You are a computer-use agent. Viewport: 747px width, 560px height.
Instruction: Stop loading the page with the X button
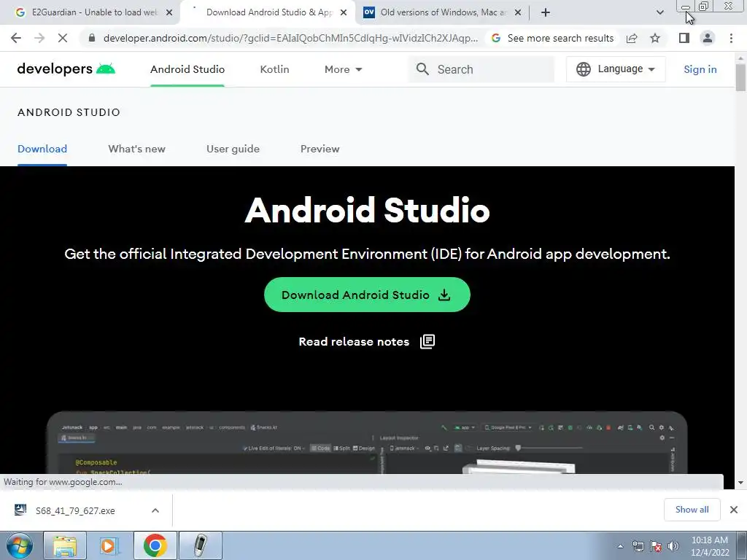click(x=63, y=38)
